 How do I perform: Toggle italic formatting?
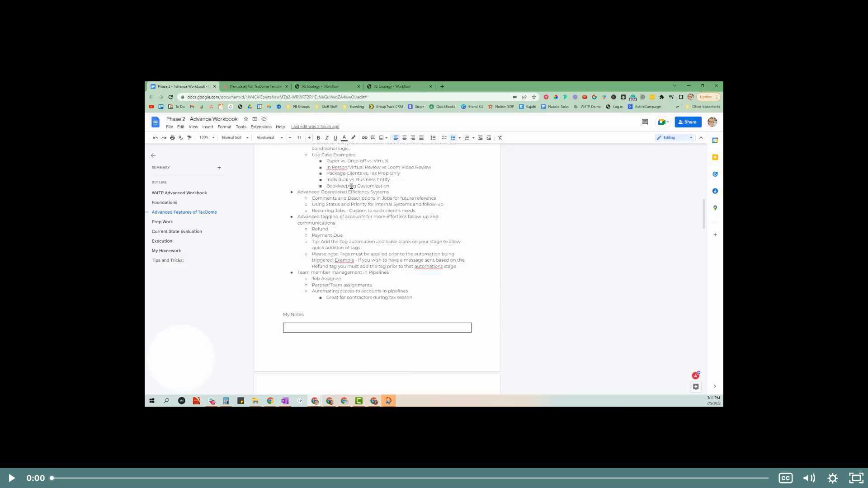(327, 138)
